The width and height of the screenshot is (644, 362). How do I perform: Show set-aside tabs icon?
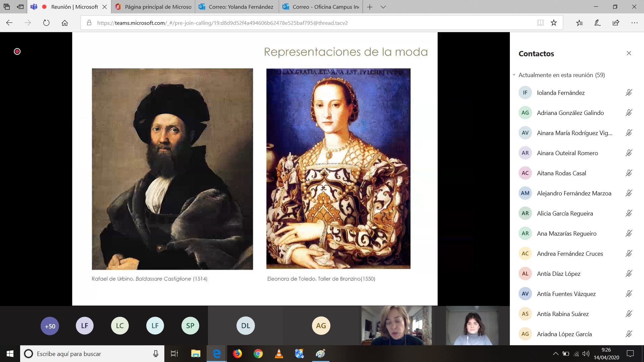point(7,7)
